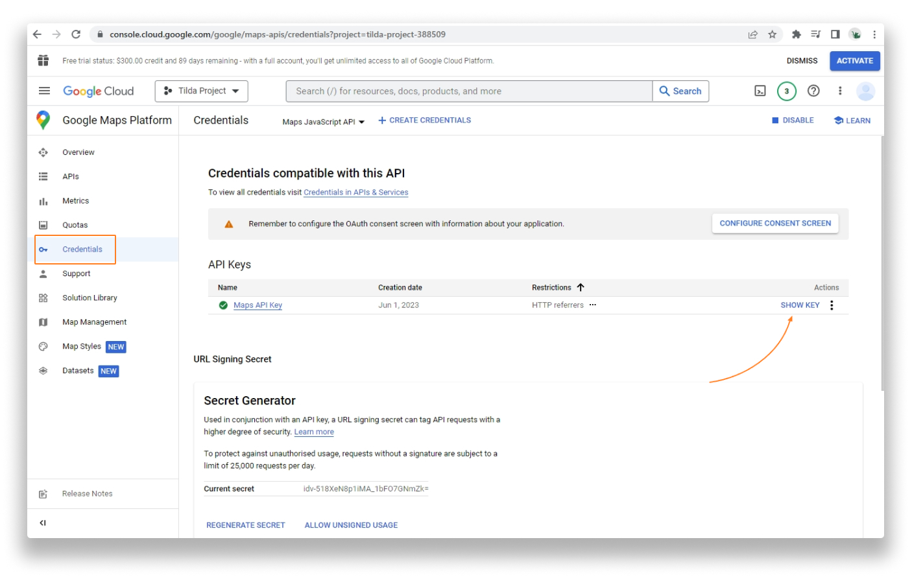912x588 pixels.
Task: Click the Creation date column header
Action: pos(400,288)
